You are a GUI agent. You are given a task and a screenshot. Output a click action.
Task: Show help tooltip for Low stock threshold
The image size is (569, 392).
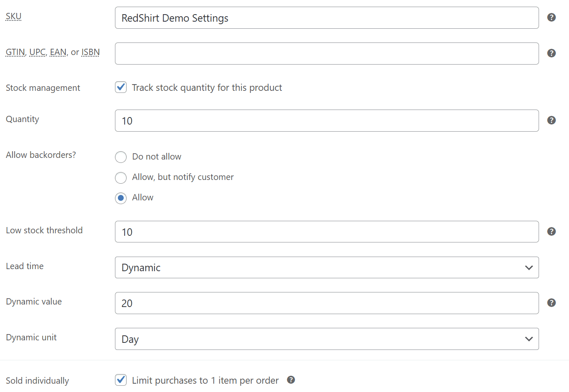pos(552,232)
